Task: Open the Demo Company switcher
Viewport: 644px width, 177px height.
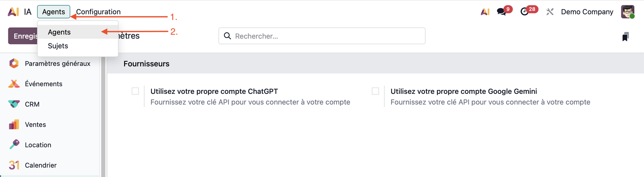Action: point(587,12)
